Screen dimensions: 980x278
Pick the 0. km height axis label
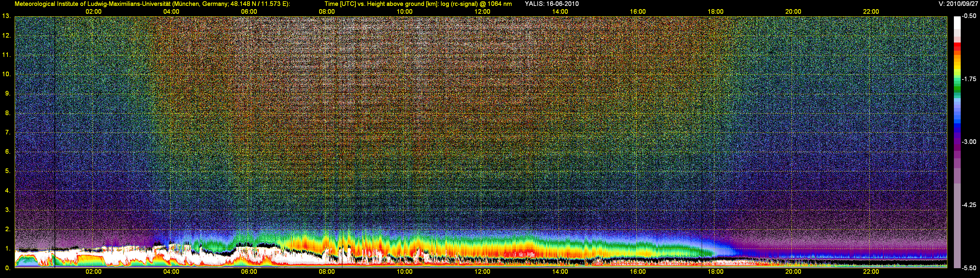tap(8, 268)
